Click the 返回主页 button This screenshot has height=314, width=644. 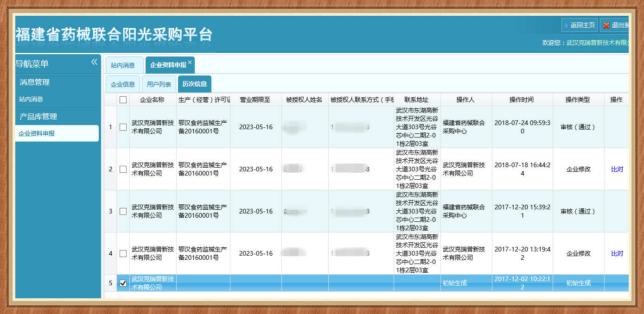(579, 25)
